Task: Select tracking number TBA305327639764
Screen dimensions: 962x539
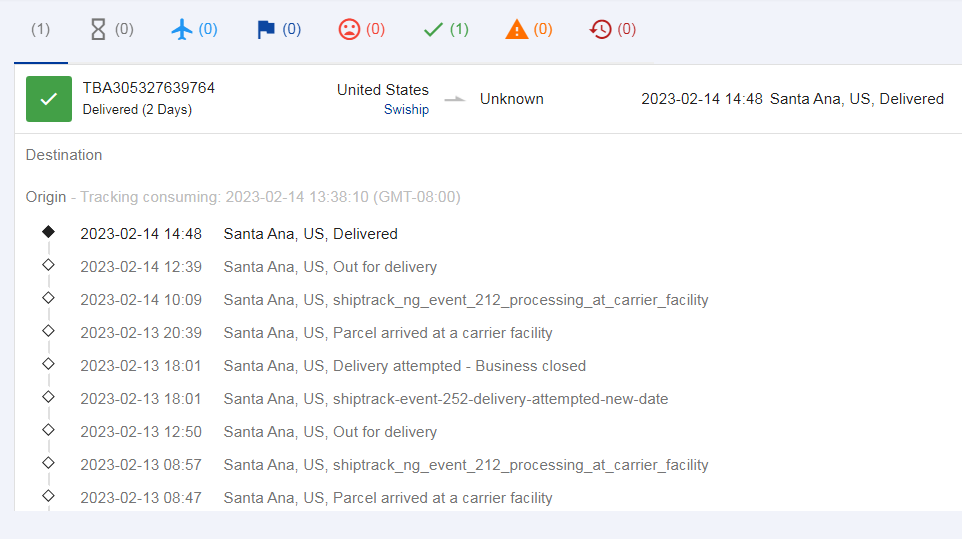Action: point(149,88)
